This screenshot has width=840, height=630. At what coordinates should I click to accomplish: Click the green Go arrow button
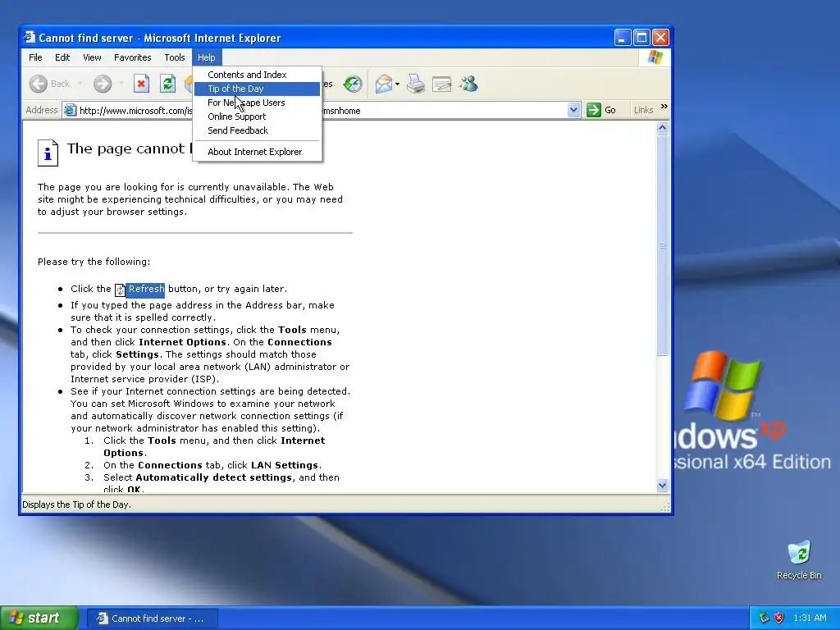pos(594,110)
